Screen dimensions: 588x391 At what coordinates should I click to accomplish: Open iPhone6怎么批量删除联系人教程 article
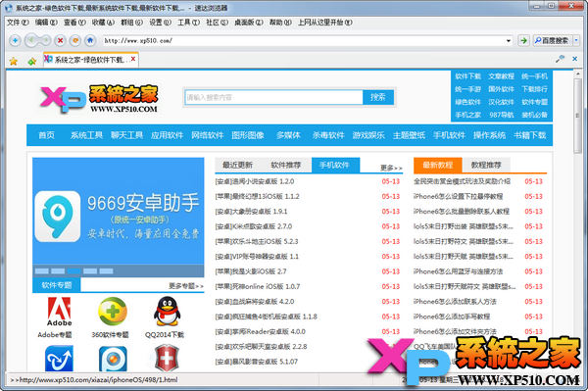click(x=462, y=212)
